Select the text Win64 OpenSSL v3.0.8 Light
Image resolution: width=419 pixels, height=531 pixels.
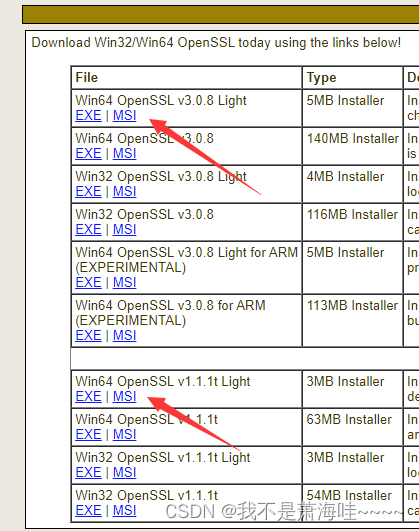click(x=161, y=101)
